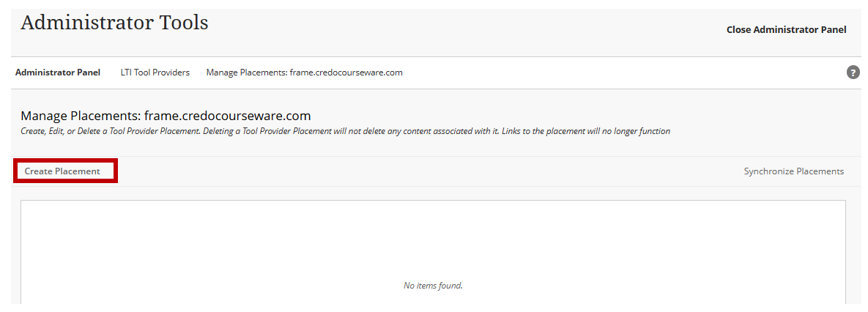Viewport: 868px width, 312px height.
Task: Click frame.credocourseware.com in the page heading
Action: pyautogui.click(x=228, y=116)
